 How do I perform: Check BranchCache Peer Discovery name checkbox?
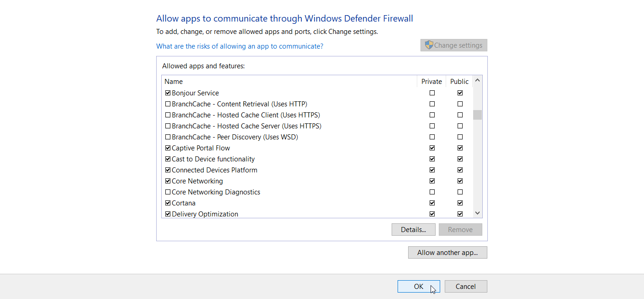click(x=168, y=137)
